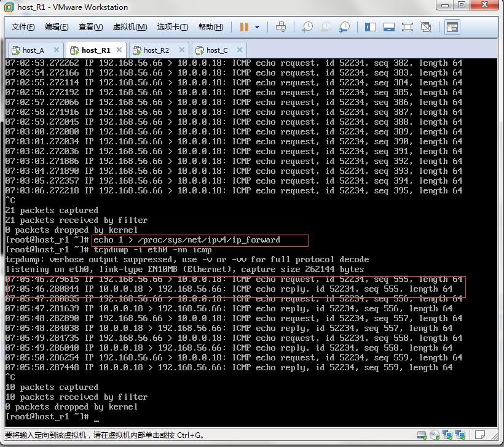The height and width of the screenshot is (447, 504).
Task: Toggle Unity mode icon
Action: 425,27
